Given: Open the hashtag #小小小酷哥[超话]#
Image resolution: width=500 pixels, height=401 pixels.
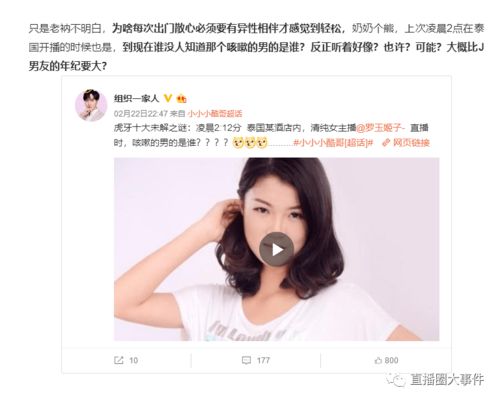Looking at the screenshot, I should (x=333, y=143).
